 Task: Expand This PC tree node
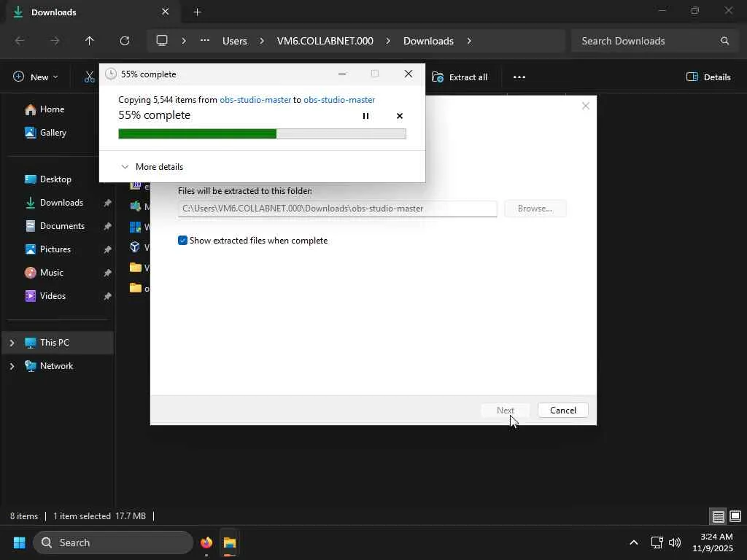point(12,343)
